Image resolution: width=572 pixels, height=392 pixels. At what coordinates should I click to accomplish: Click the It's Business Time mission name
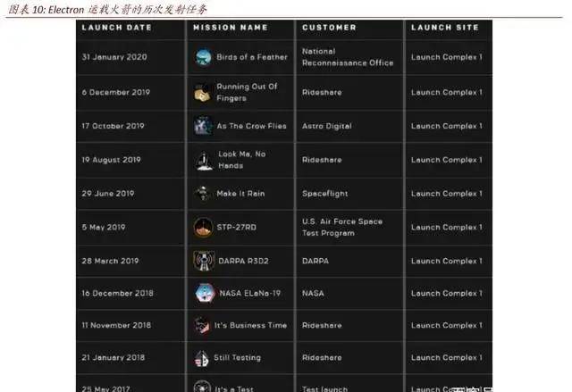[x=250, y=325]
